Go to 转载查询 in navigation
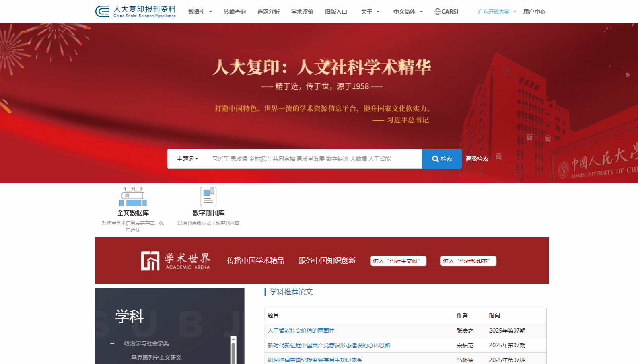 (235, 12)
